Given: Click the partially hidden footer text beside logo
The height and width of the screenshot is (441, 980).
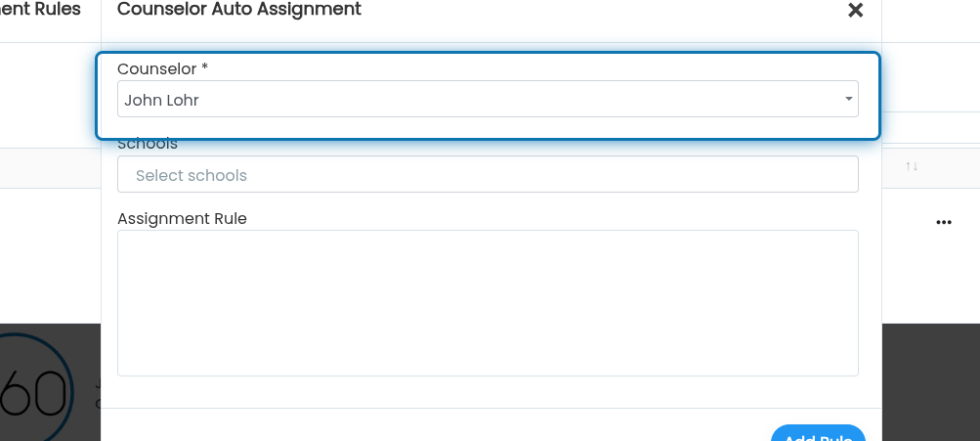Looking at the screenshot, I should point(98,394).
